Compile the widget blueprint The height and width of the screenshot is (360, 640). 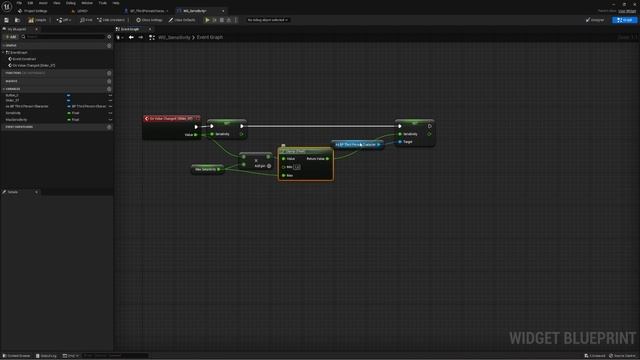click(38, 20)
